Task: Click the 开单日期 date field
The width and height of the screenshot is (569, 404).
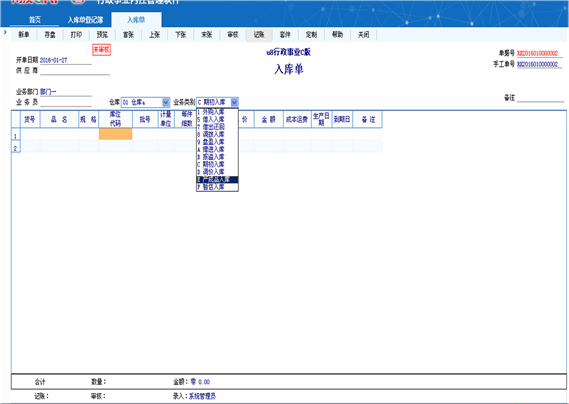Action: coord(65,60)
